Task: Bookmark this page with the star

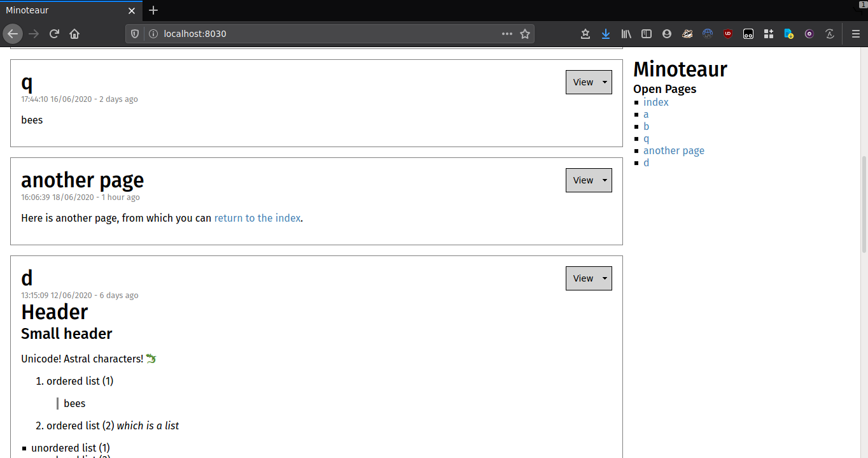Action: (x=525, y=34)
